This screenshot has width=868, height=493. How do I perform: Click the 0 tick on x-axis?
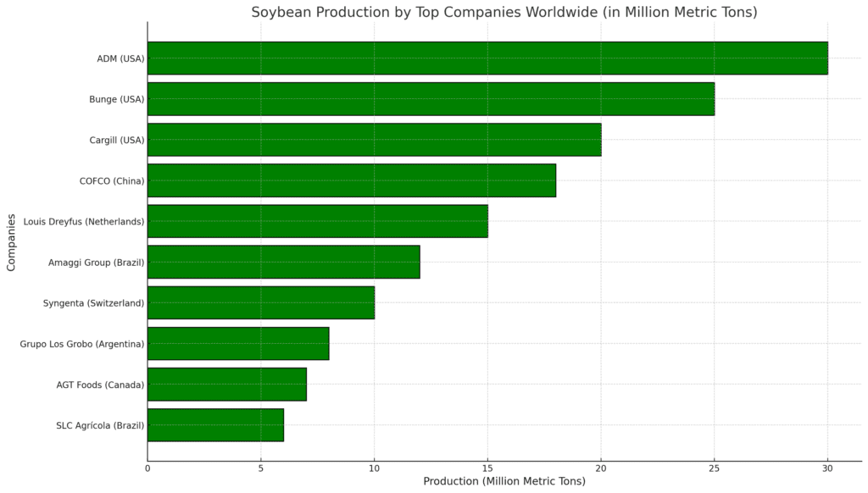point(147,468)
